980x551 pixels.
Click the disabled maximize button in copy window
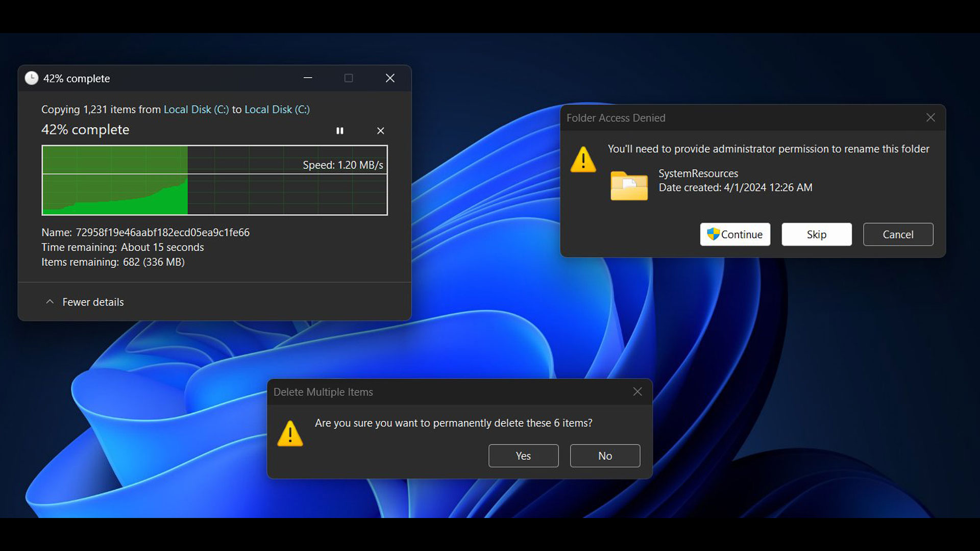[x=349, y=78]
